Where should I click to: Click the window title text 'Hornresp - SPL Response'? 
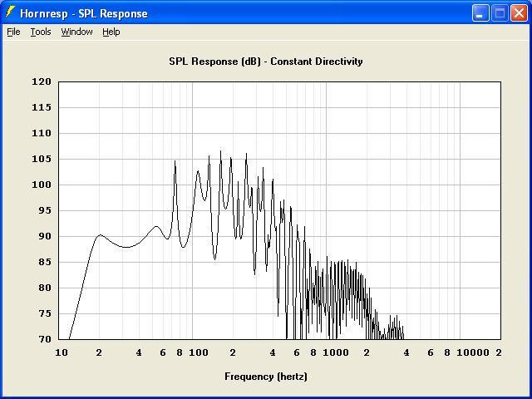point(84,13)
